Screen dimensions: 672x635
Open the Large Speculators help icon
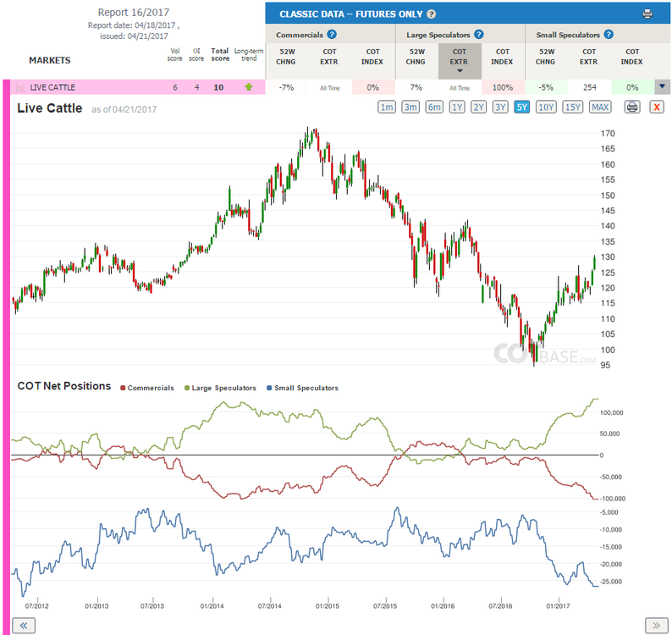click(479, 35)
